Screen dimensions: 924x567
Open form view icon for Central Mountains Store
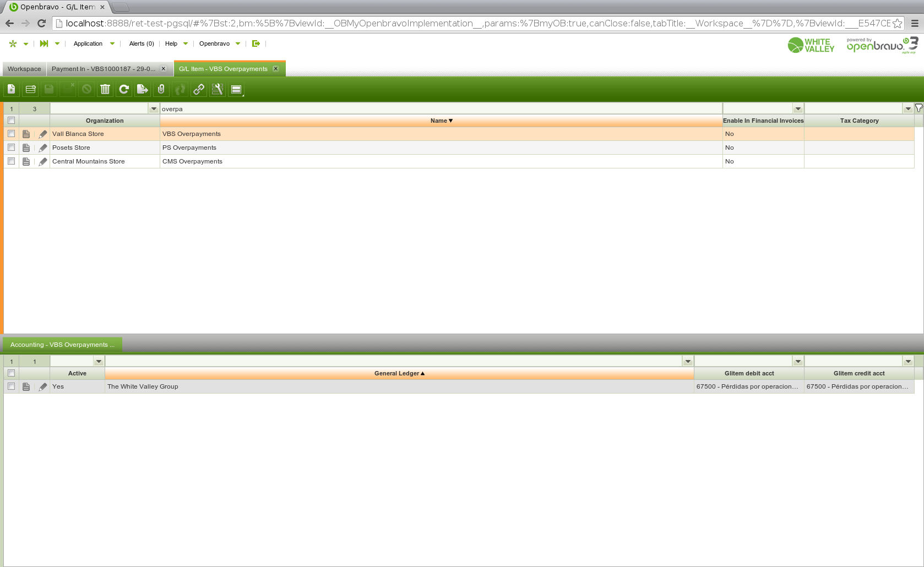(26, 161)
